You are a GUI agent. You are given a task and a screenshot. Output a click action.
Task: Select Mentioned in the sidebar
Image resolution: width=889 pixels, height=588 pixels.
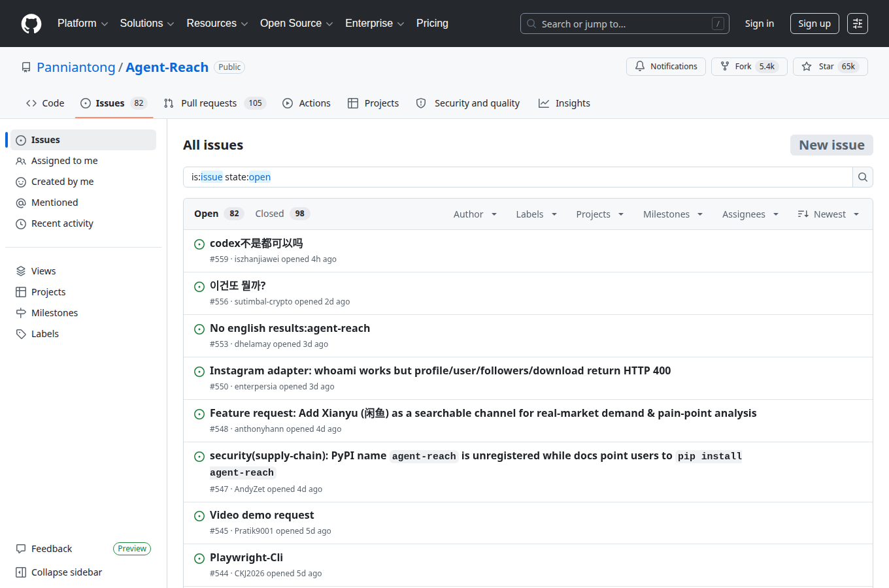[x=83, y=203]
